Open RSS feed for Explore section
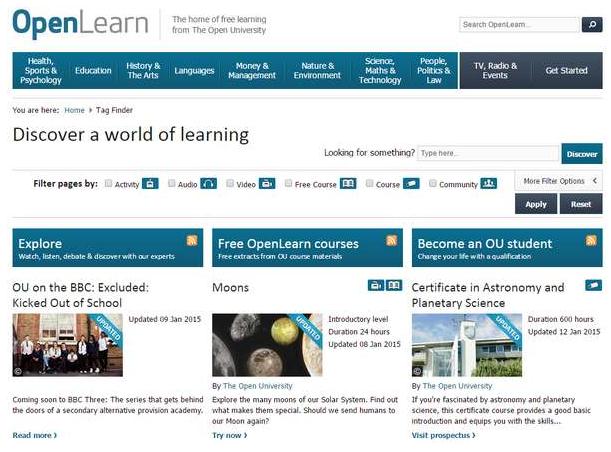 192,240
